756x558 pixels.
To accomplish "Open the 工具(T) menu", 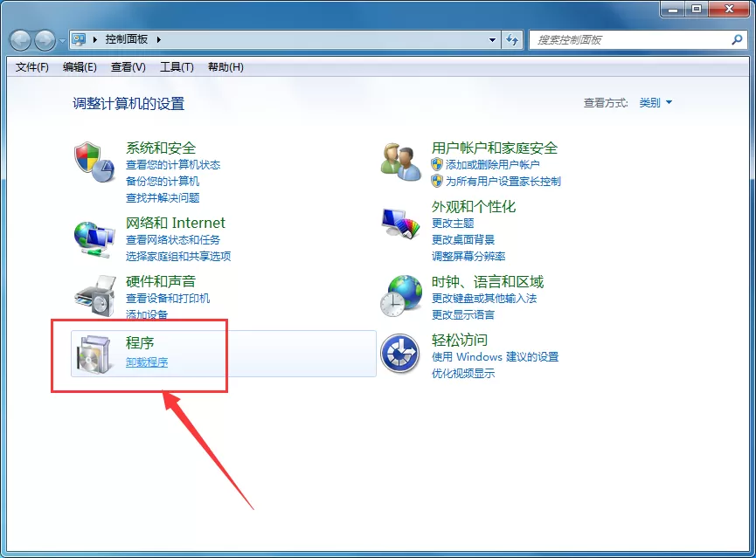I will tap(177, 67).
